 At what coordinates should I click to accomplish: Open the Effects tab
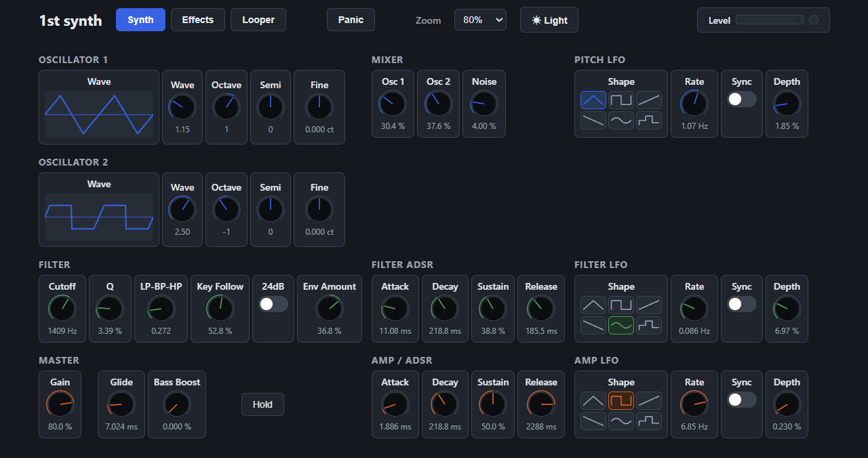198,20
